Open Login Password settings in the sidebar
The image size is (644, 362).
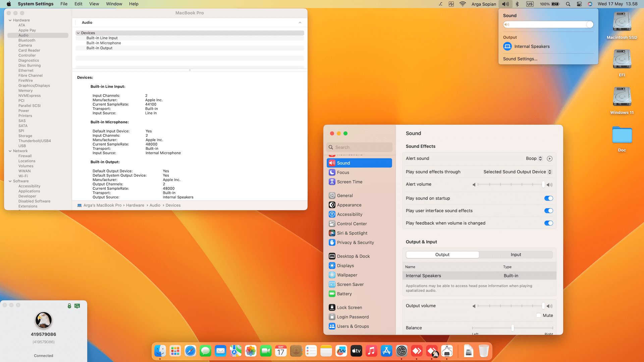click(359, 317)
